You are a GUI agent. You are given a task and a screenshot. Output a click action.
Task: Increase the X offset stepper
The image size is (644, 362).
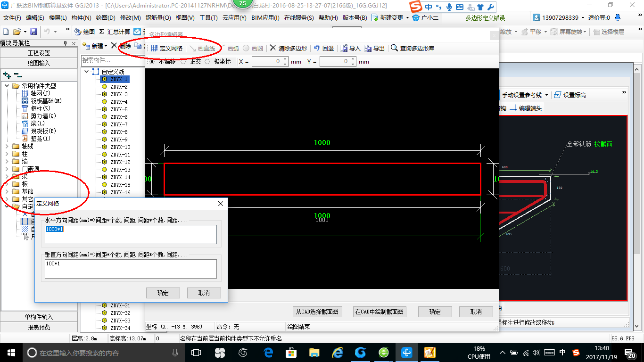pyautogui.click(x=285, y=59)
